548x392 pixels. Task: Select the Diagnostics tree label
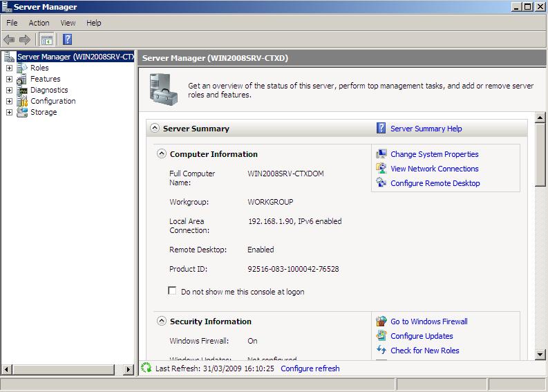pos(49,90)
